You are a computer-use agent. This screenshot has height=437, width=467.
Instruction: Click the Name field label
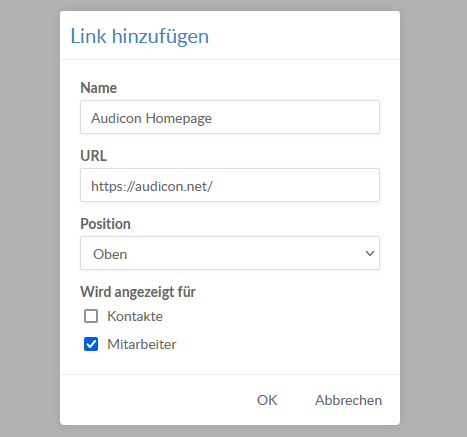99,88
